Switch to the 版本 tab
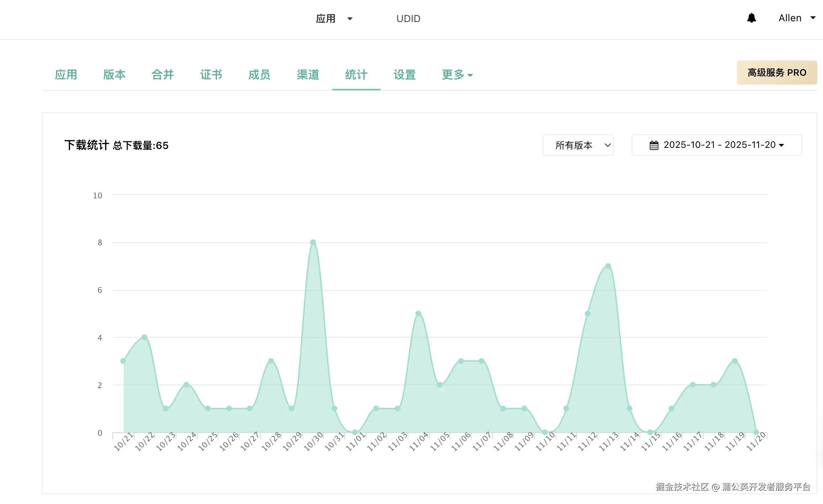The height and width of the screenshot is (504, 823). click(115, 75)
